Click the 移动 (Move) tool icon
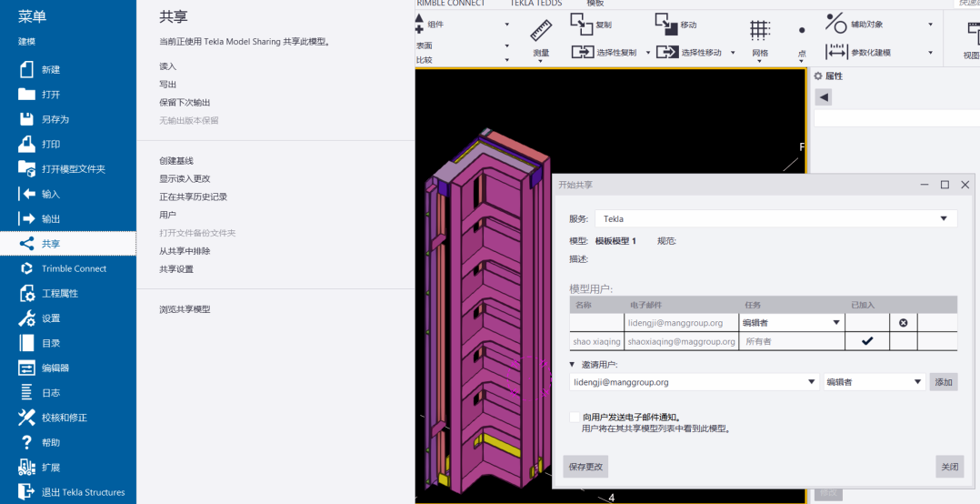The width and height of the screenshot is (980, 504). pos(666,24)
